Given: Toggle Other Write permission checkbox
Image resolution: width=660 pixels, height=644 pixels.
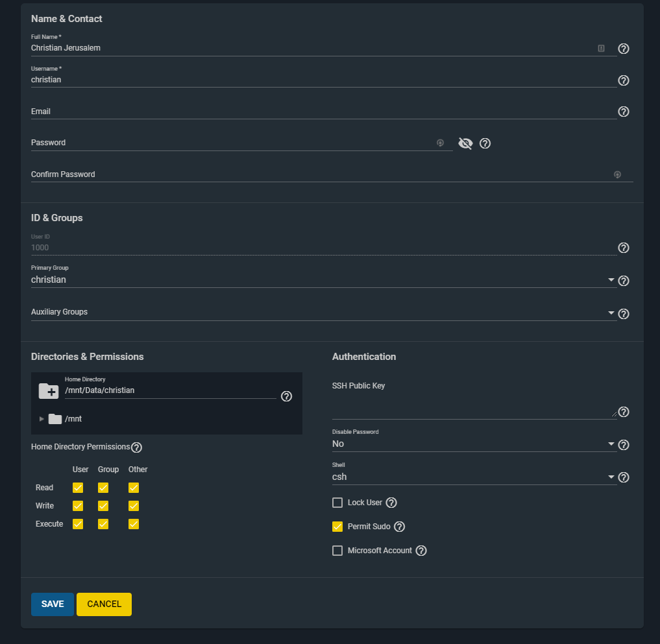Looking at the screenshot, I should (134, 506).
